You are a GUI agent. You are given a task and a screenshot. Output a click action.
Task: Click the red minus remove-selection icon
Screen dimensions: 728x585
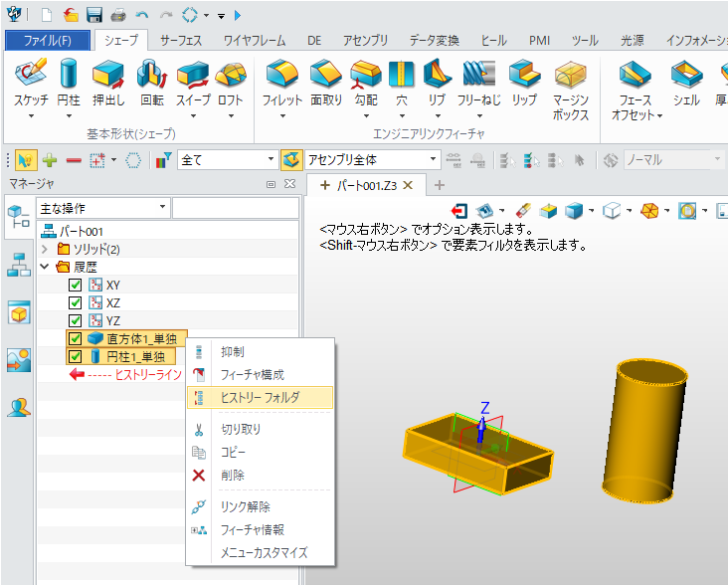(74, 160)
